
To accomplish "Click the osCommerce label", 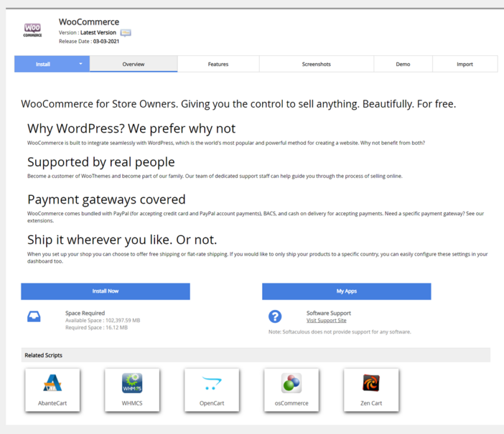I will tap(291, 403).
